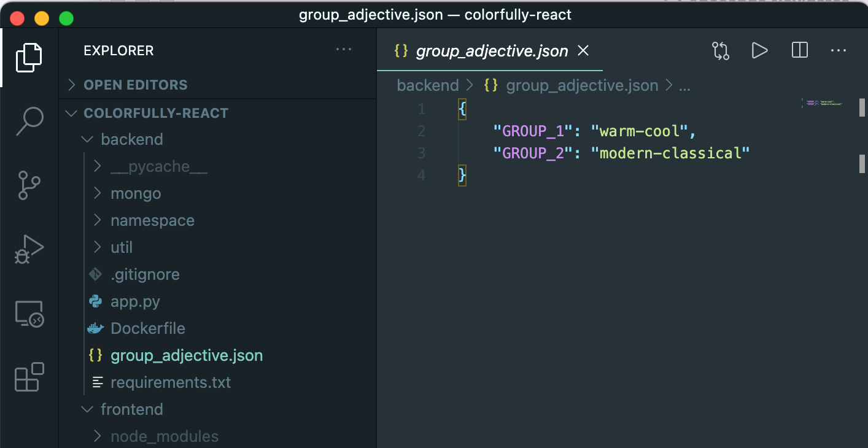Click line number 2 in gutter
Image resolution: width=868 pixels, height=448 pixels.
(x=421, y=131)
